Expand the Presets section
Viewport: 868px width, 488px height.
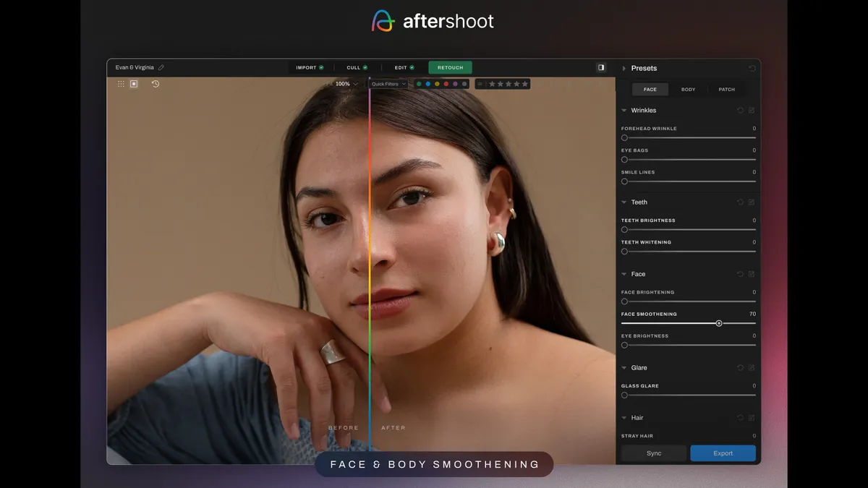pos(624,69)
